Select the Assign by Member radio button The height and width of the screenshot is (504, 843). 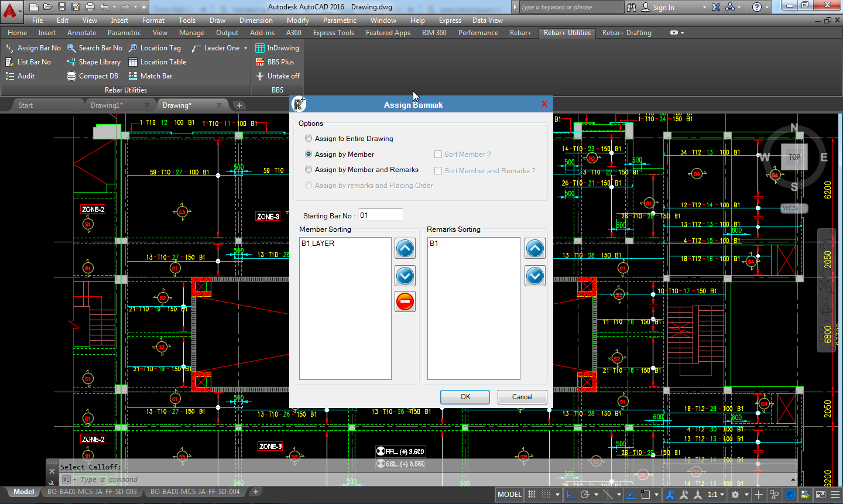pos(309,155)
